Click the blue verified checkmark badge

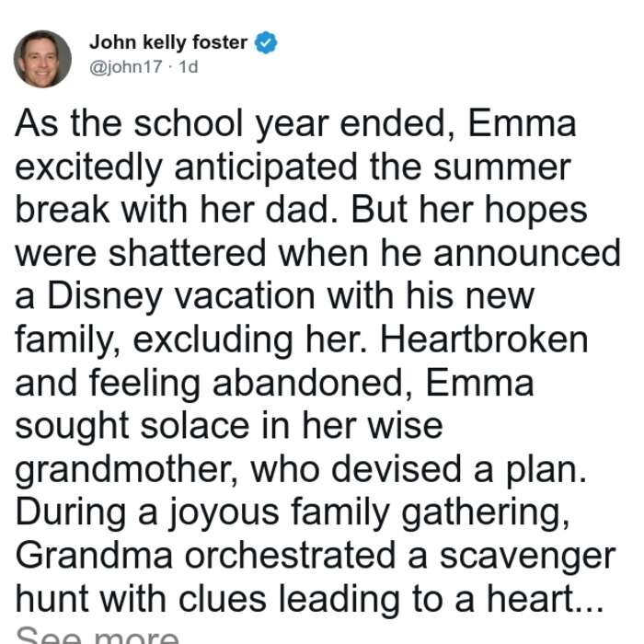click(x=266, y=42)
